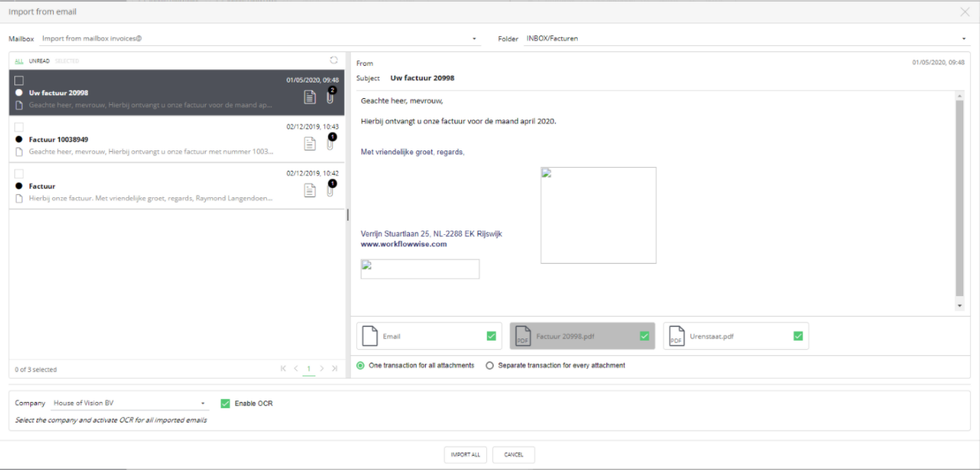Click PDF icon of Urenstaat.pdf attachment

pos(676,336)
